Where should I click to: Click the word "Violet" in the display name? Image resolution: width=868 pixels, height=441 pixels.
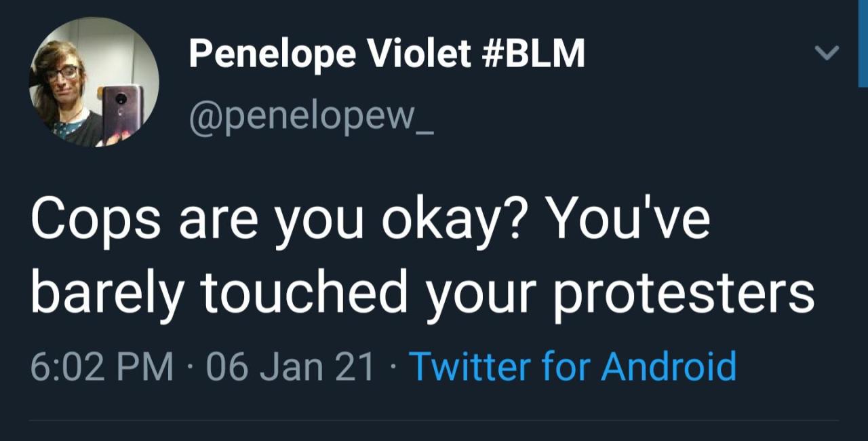pos(420,54)
